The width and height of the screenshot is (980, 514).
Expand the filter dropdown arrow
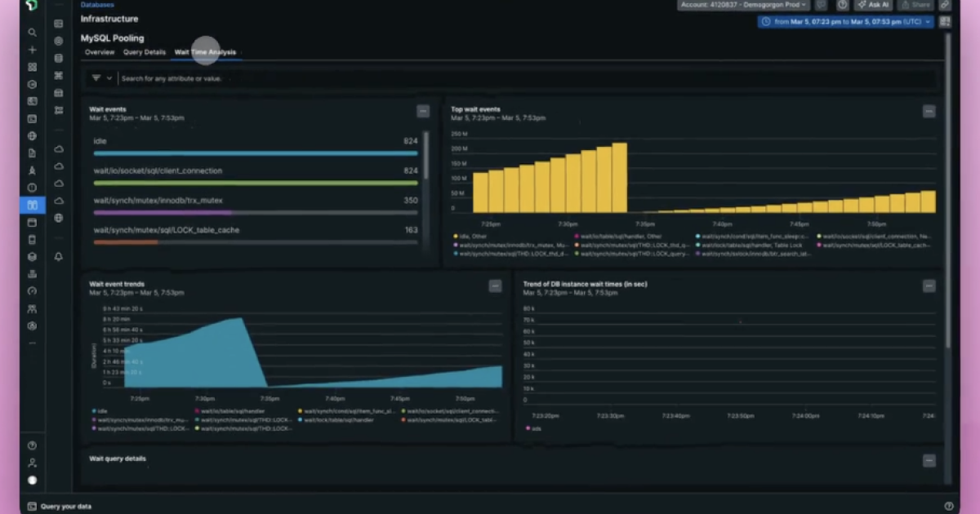pos(109,78)
